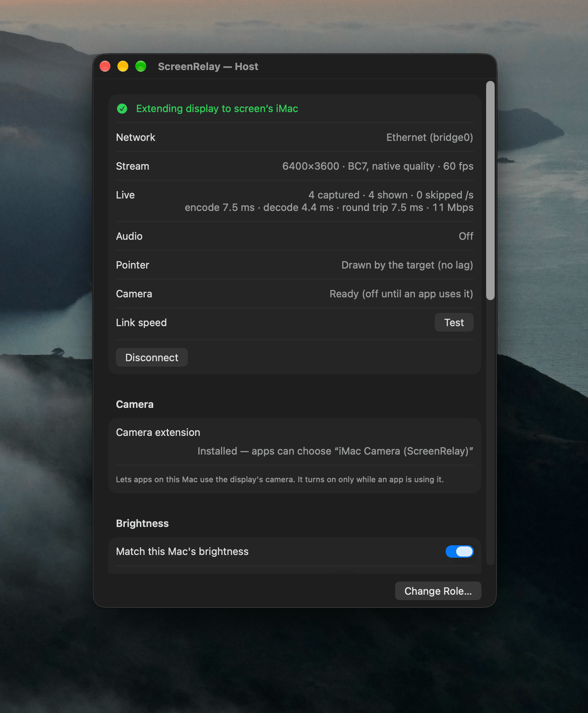588x713 pixels.
Task: Run the Link speed Test
Action: (x=454, y=323)
